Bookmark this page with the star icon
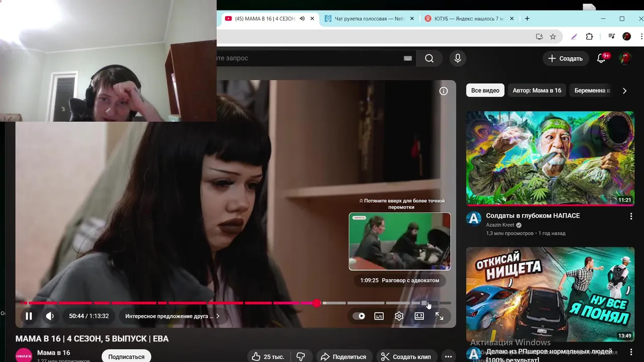Viewport: 644px width, 362px height. [553, 36]
